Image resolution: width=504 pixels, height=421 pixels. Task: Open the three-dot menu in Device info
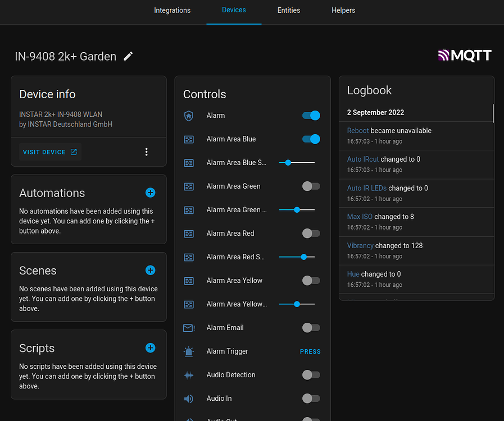click(x=146, y=152)
